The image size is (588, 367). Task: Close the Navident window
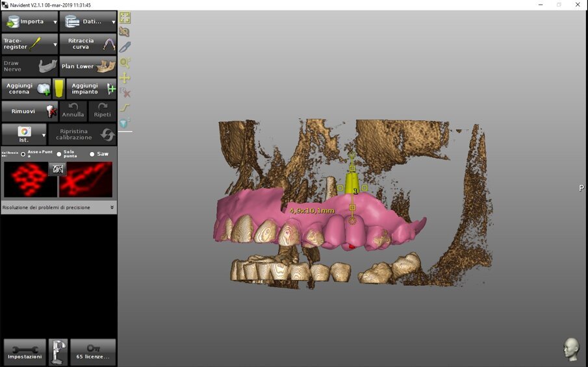coord(578,5)
